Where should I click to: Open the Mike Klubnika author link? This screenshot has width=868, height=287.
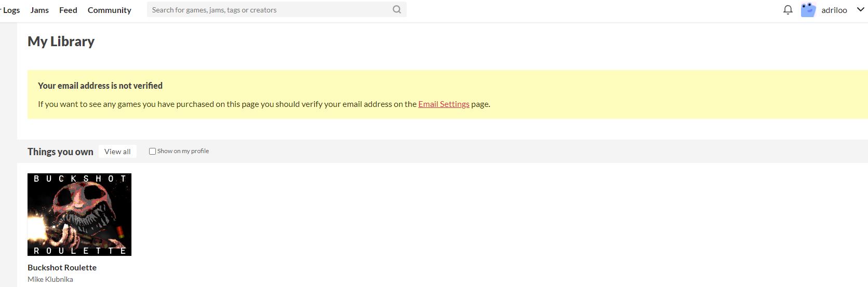pyautogui.click(x=50, y=279)
